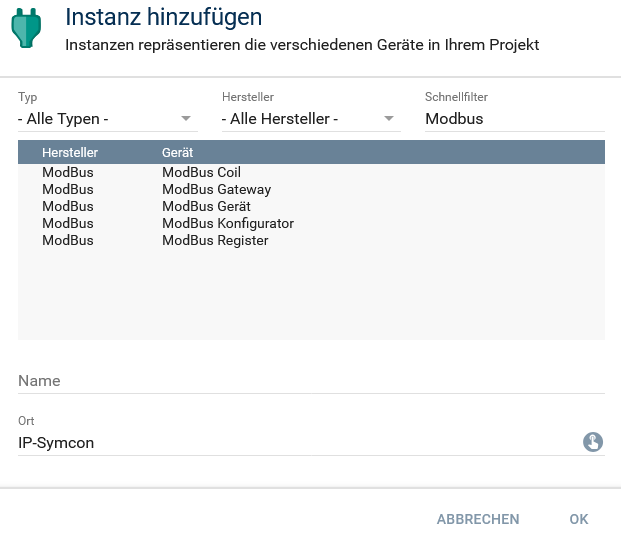The width and height of the screenshot is (621, 543).
Task: Select the ModBus Gateway device
Action: (216, 189)
